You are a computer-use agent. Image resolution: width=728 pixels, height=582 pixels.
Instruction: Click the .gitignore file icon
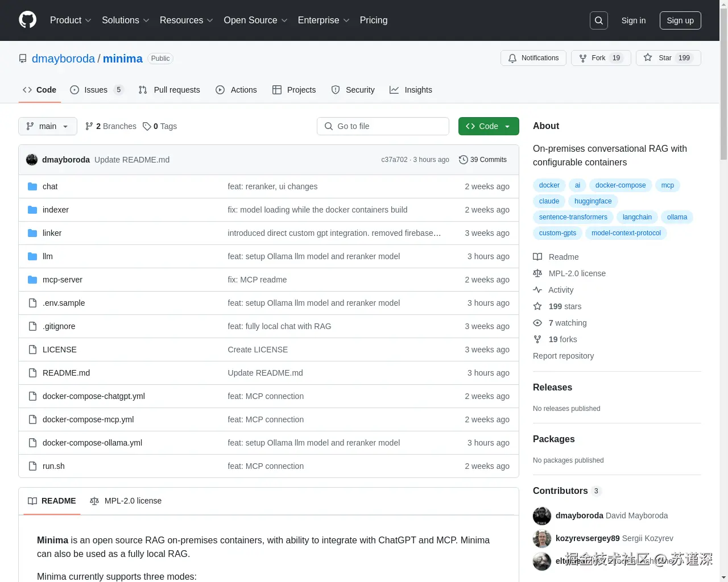pos(32,326)
